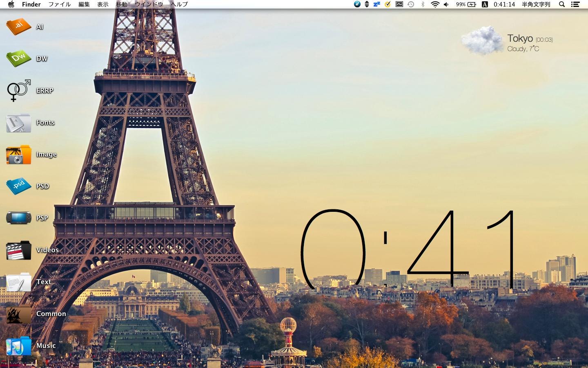Open the 表示 menu

(103, 4)
